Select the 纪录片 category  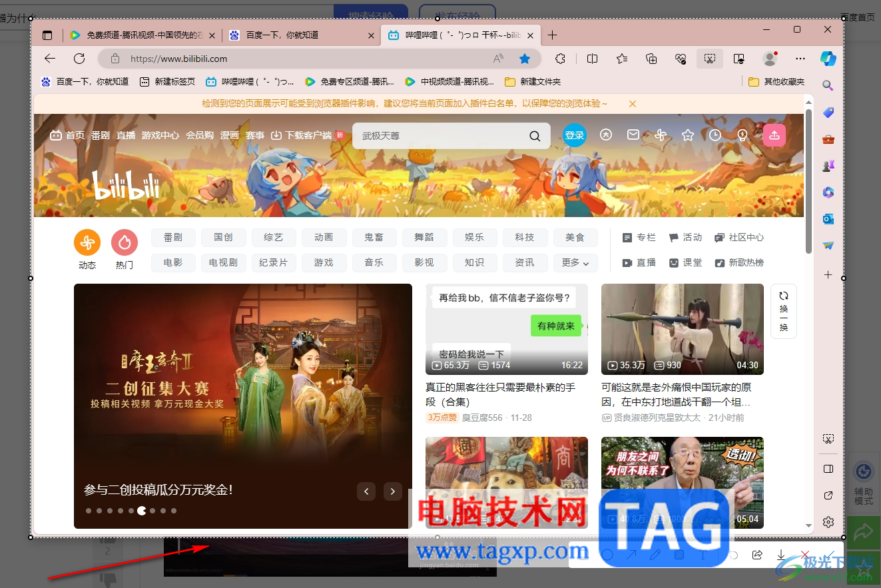[x=274, y=263]
